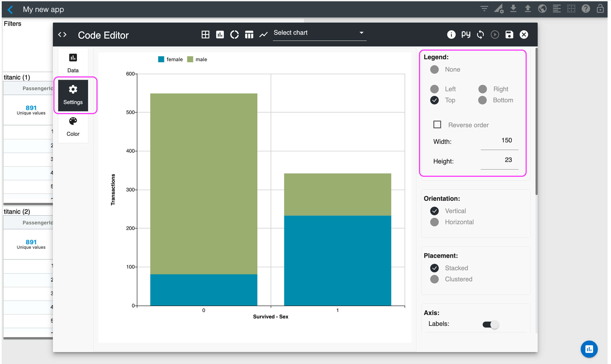Enable the Reverse order checkbox

[x=437, y=125]
